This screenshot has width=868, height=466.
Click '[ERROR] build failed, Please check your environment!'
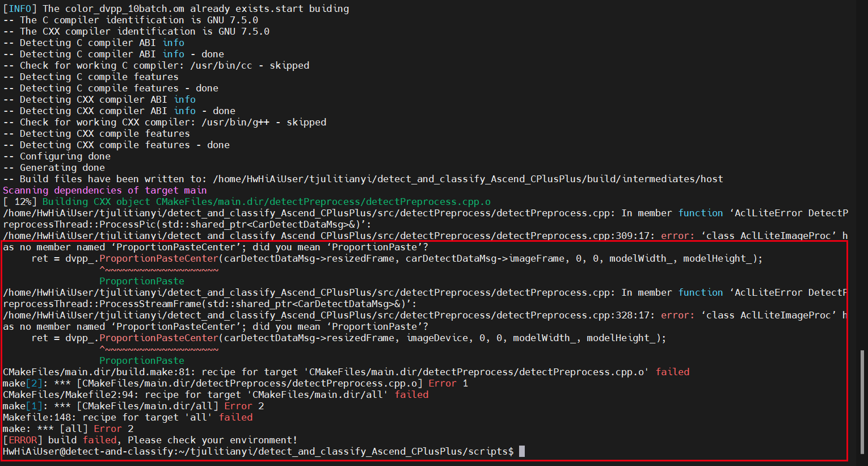[150, 440]
